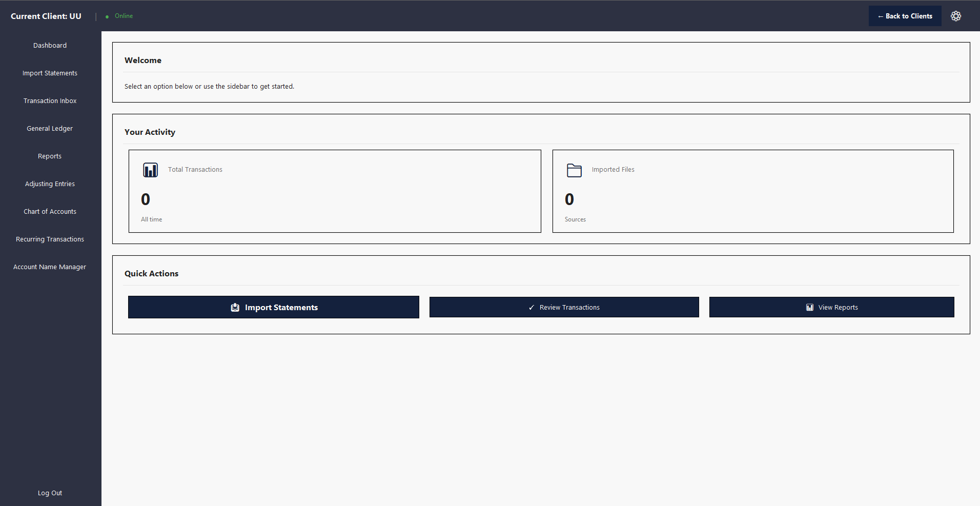Click the folder icon beside Imported Files
Image resolution: width=980 pixels, height=506 pixels.
pyautogui.click(x=574, y=170)
